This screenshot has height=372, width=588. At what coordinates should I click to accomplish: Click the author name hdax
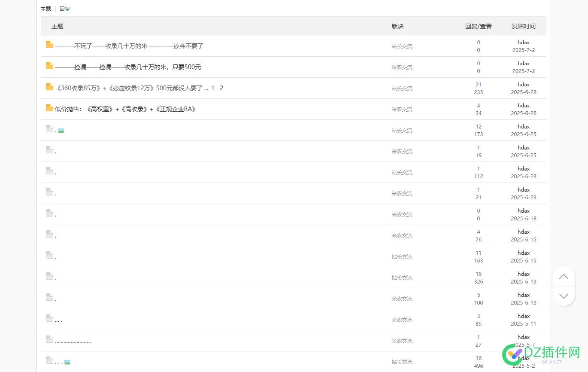[x=523, y=42]
